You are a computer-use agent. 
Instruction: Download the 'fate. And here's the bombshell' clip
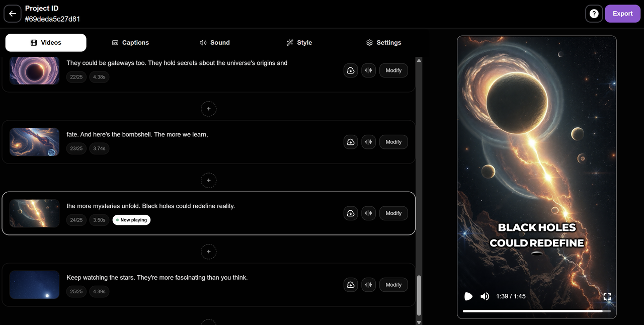coord(351,142)
